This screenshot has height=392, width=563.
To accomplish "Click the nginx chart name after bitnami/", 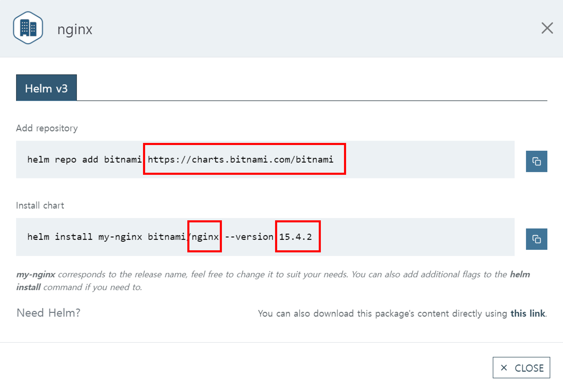I will (x=205, y=237).
